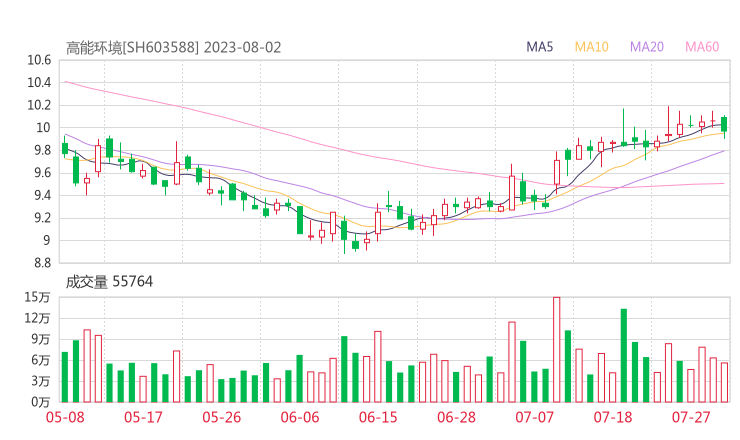Screen dimensions: 740x440
Task: Click the 10.6 price axis label
Action: pos(39,60)
